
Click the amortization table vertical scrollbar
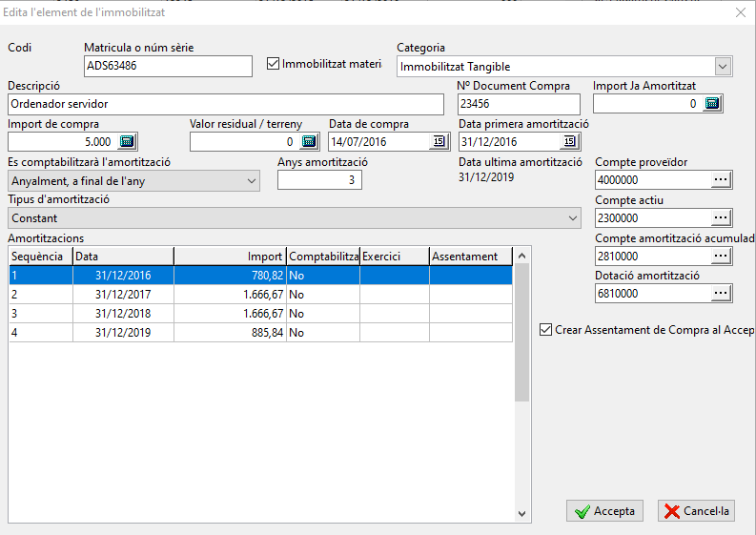pyautogui.click(x=521, y=333)
